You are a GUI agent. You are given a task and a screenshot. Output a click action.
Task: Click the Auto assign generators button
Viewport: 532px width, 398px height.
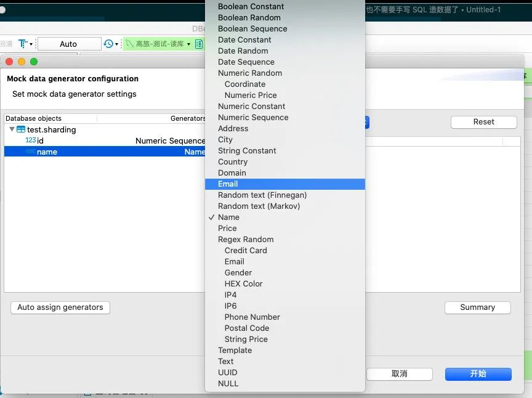tap(60, 307)
